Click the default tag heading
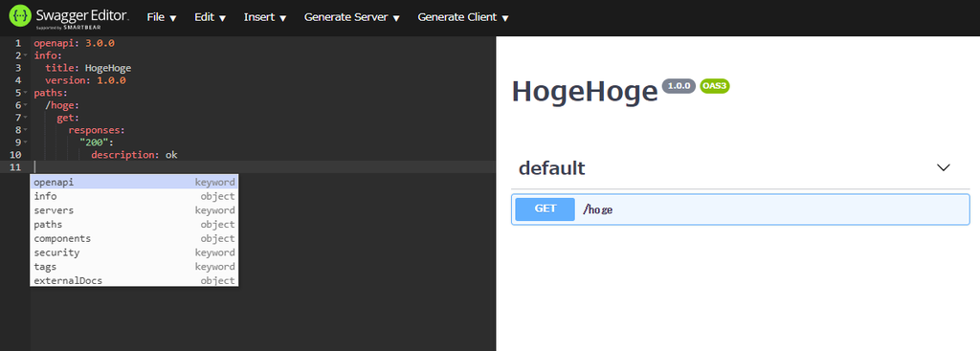Screen dimensions: 980x351 point(552,168)
